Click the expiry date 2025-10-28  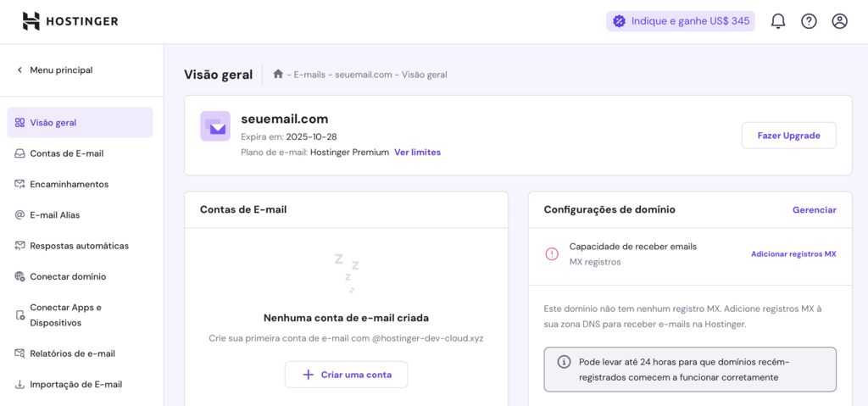(312, 136)
